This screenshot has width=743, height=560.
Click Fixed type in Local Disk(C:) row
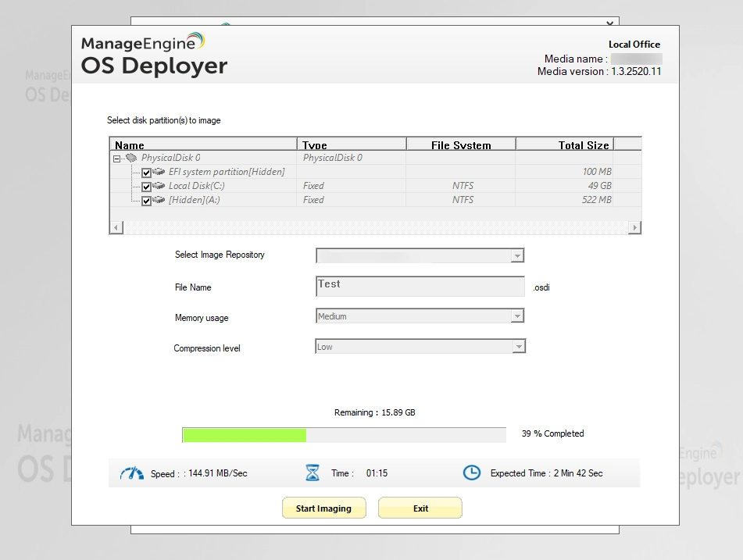click(313, 186)
